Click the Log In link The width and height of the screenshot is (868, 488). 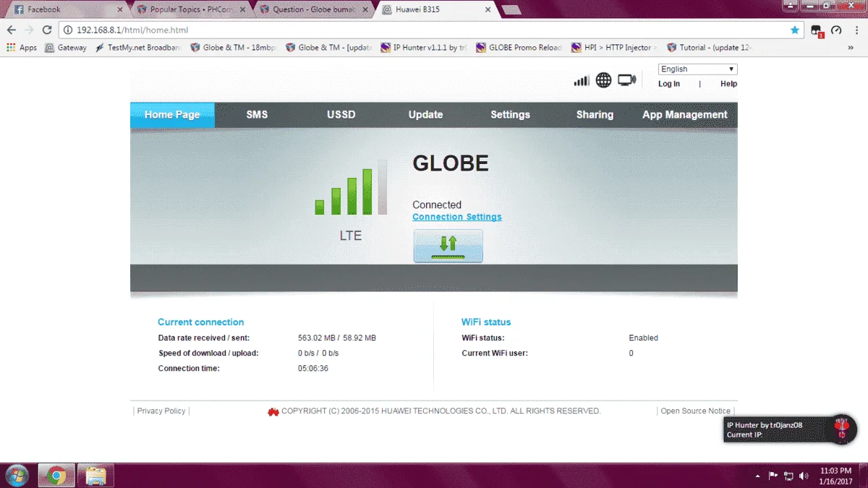click(x=669, y=84)
